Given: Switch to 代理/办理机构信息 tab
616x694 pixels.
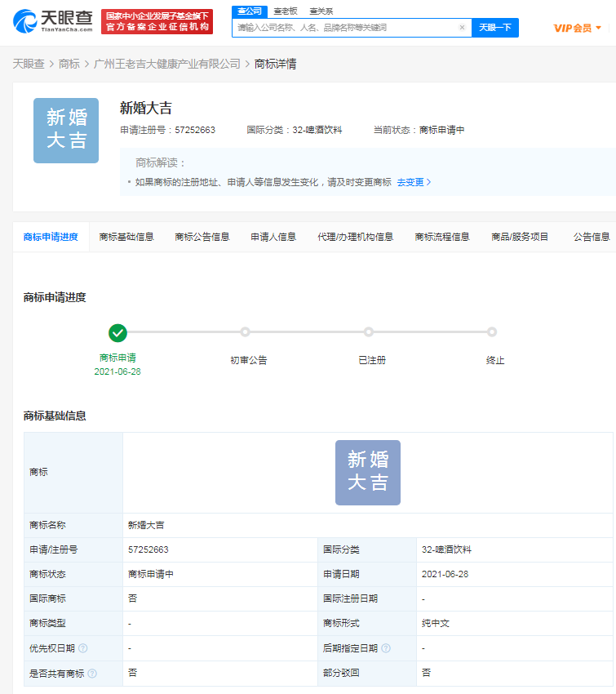Looking at the screenshot, I should [356, 237].
